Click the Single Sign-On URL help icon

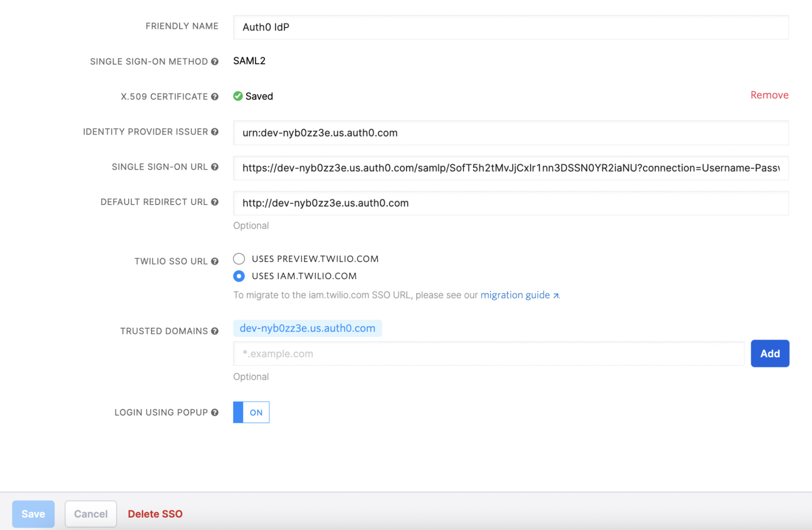click(x=215, y=167)
